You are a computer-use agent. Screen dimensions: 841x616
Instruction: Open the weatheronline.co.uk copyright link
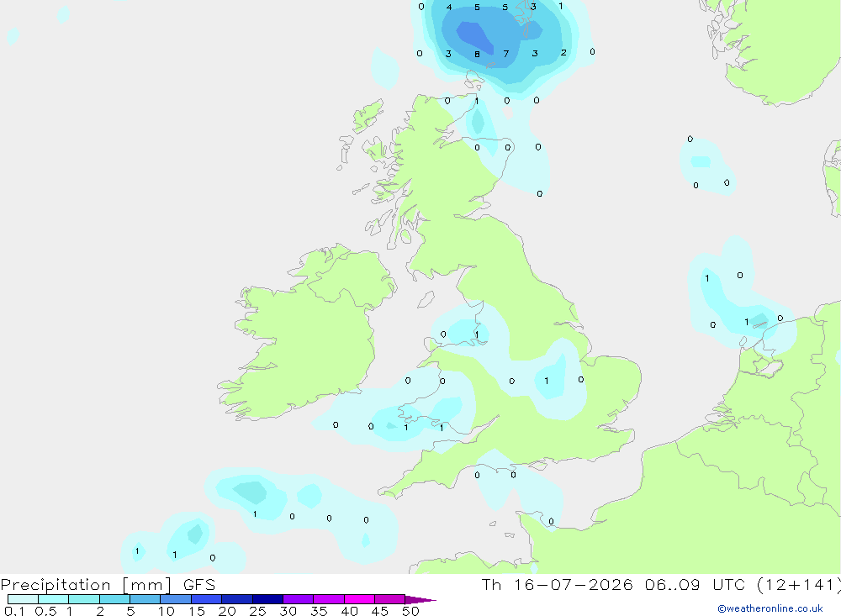(x=770, y=608)
